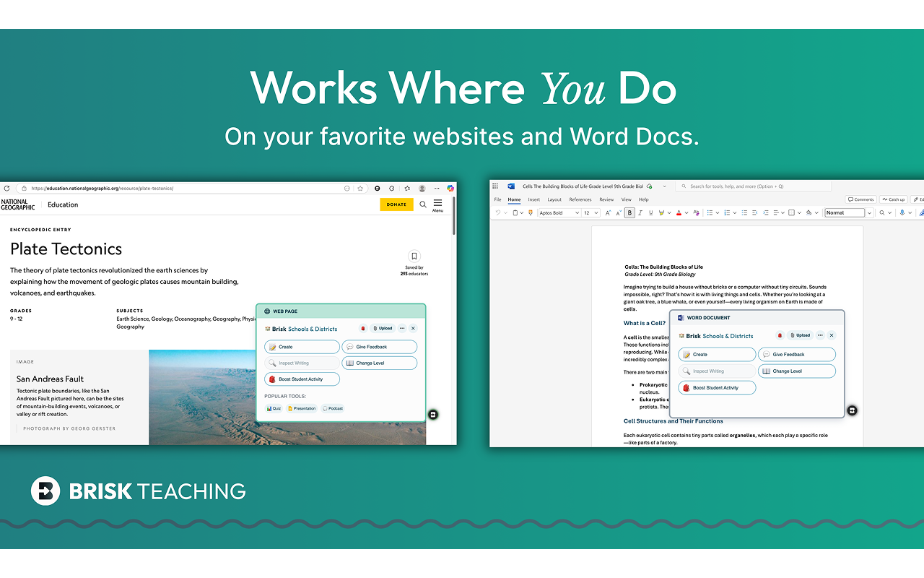Click the Word logo icon in the title bar
The image size is (924, 578).
(511, 186)
